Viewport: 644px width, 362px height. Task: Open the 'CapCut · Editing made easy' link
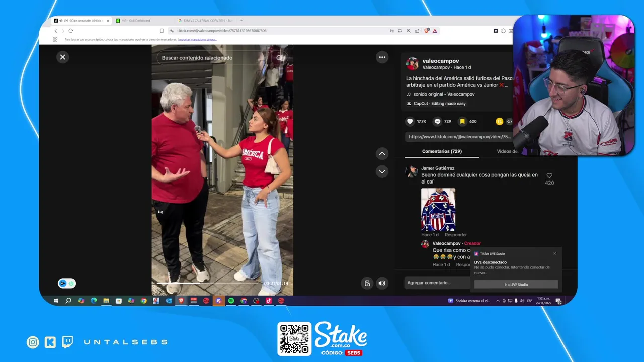[x=440, y=104]
